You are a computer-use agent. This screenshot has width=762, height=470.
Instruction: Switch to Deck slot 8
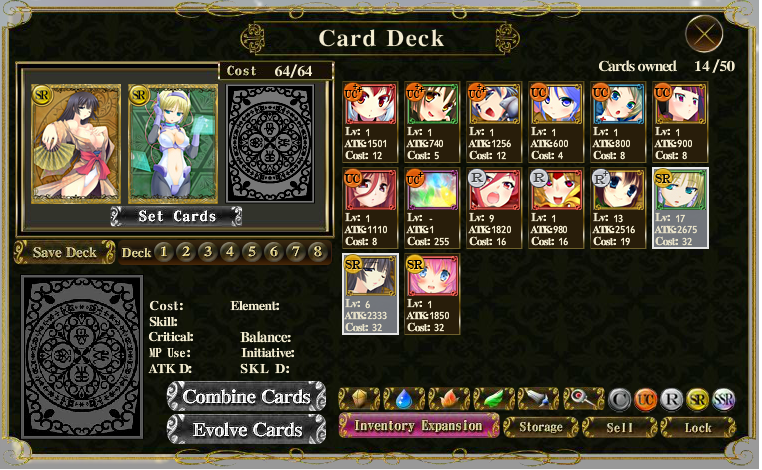tap(318, 252)
